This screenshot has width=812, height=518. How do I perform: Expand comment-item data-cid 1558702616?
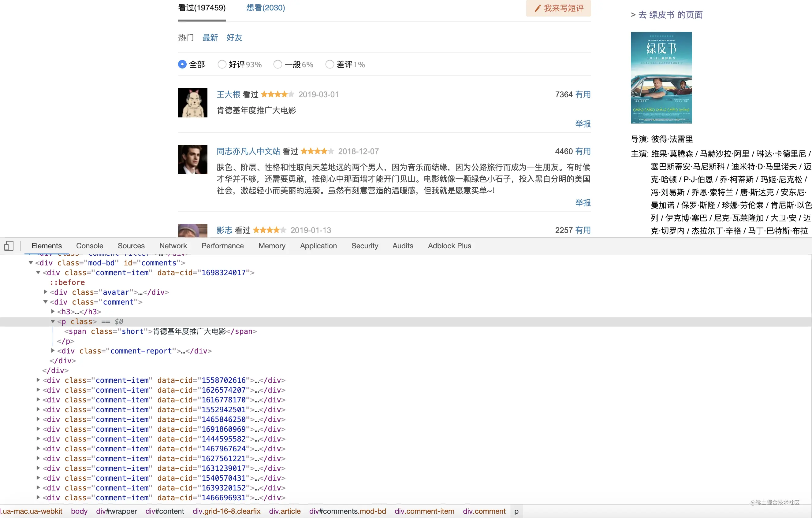click(x=38, y=380)
